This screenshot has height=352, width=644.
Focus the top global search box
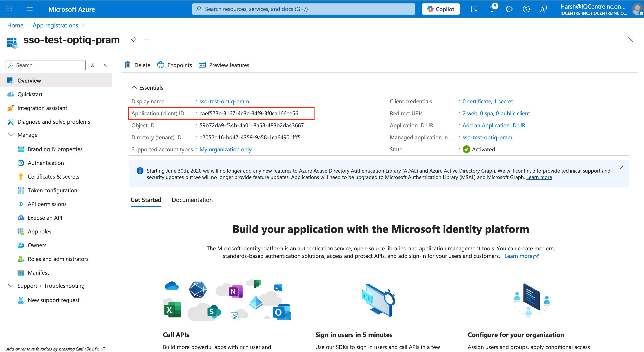coord(303,9)
